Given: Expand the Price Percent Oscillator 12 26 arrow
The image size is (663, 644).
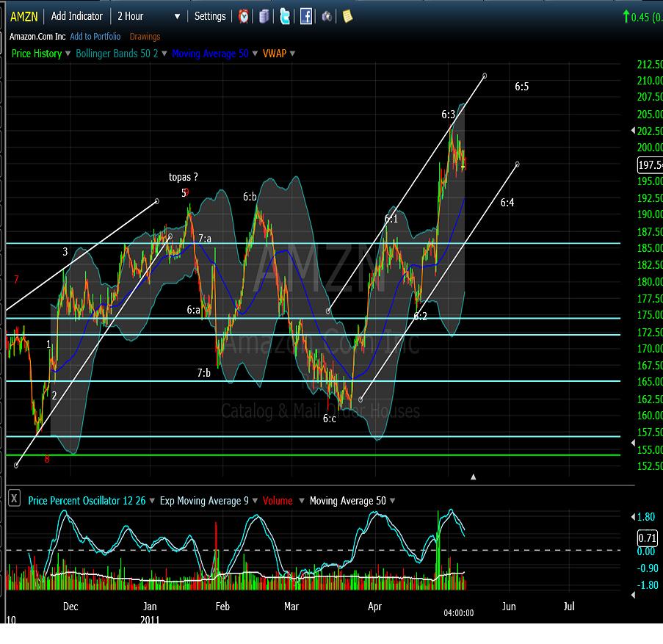Looking at the screenshot, I should coord(152,501).
